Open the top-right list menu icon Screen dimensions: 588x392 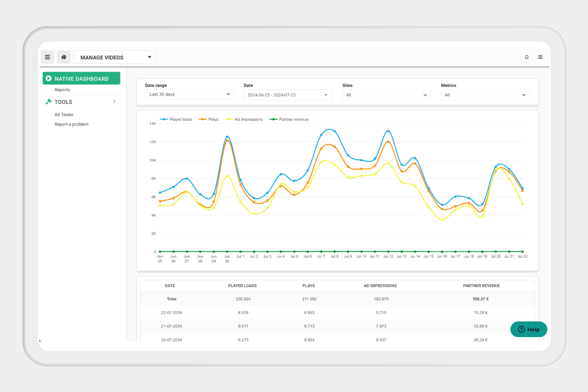click(540, 57)
